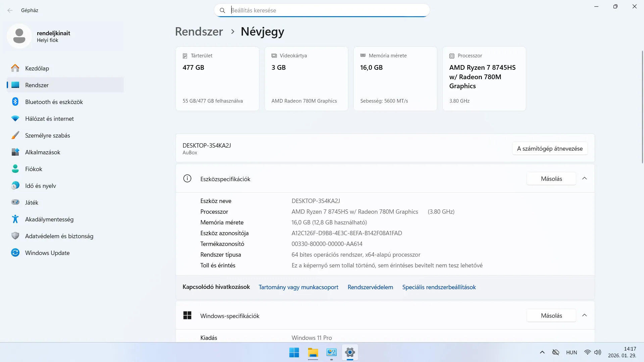
Task: Click the HUN language indicator
Action: pos(572,352)
